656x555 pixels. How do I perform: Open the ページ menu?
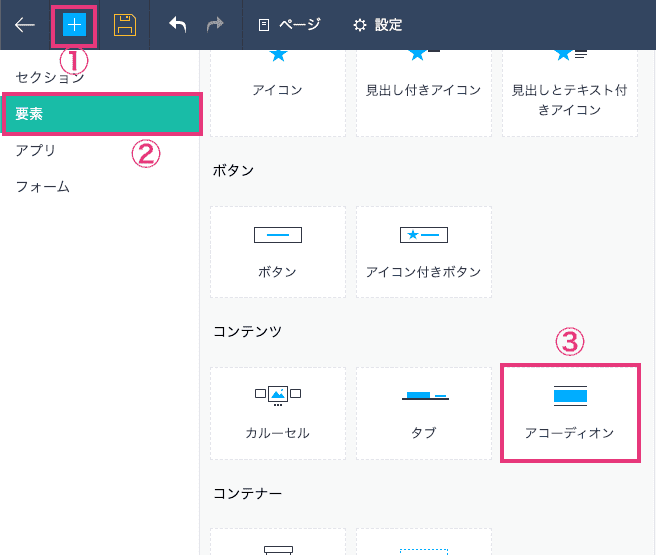pos(289,25)
